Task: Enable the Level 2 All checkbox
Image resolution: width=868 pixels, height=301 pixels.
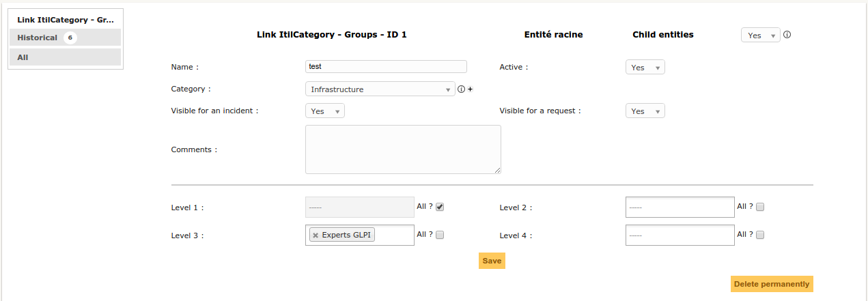Action: pyautogui.click(x=760, y=207)
